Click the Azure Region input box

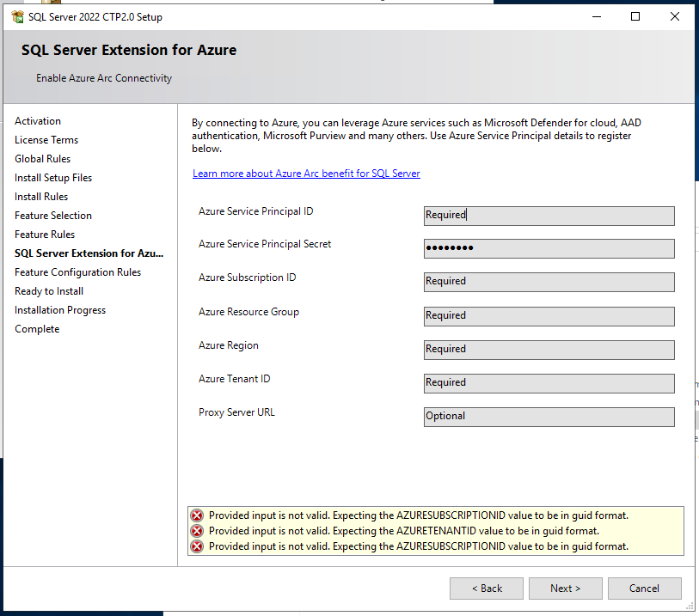549,349
